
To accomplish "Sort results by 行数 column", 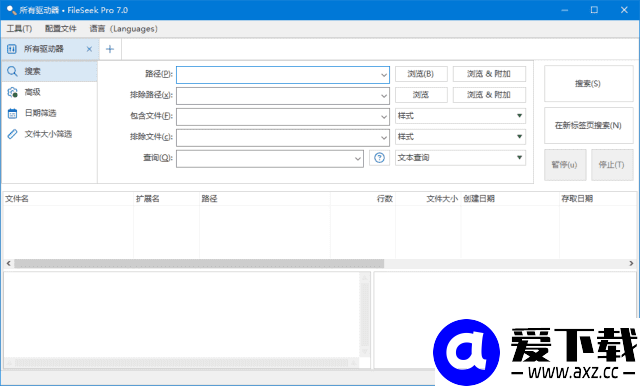I will pos(363,199).
